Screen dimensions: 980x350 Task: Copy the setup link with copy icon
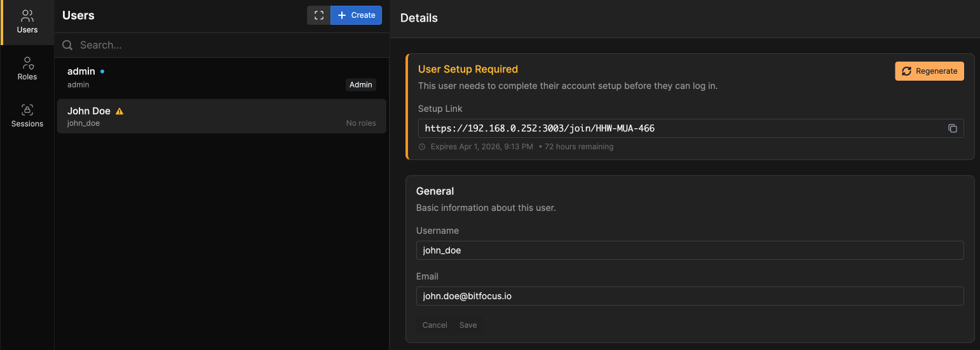coord(953,128)
